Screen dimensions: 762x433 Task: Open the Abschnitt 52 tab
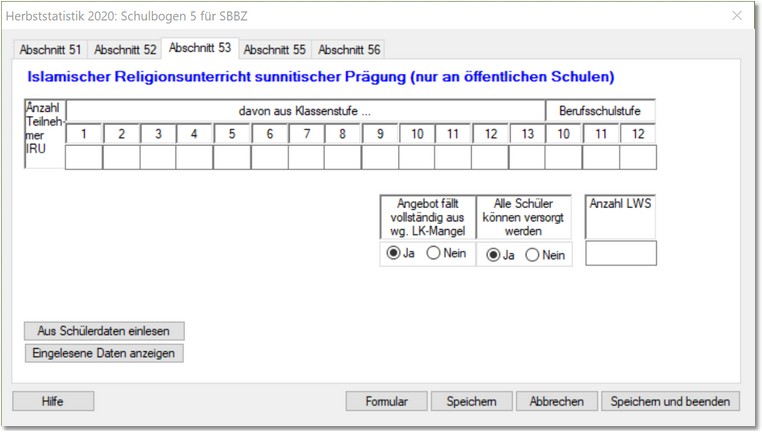(125, 49)
